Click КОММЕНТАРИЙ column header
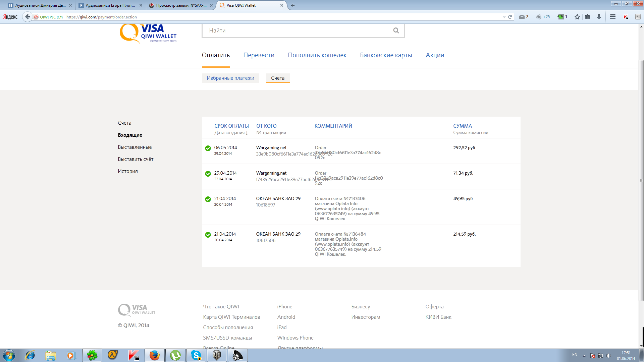The image size is (644, 362). tap(333, 126)
